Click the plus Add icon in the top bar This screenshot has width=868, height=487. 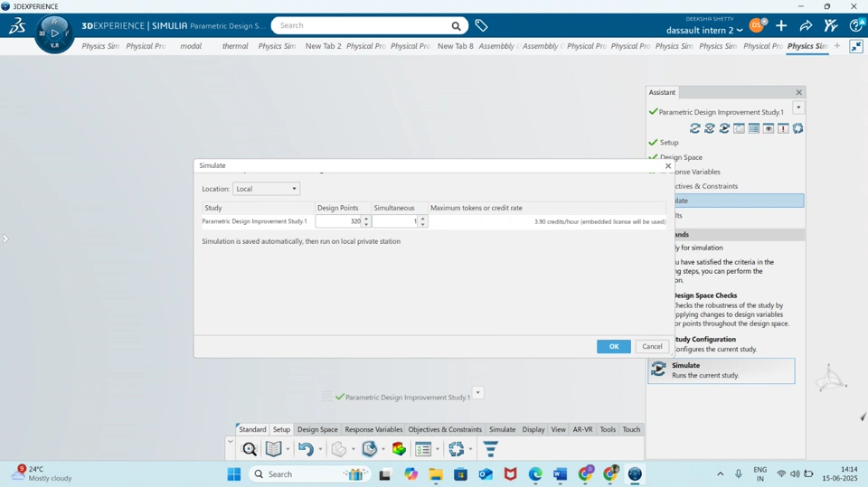[781, 25]
